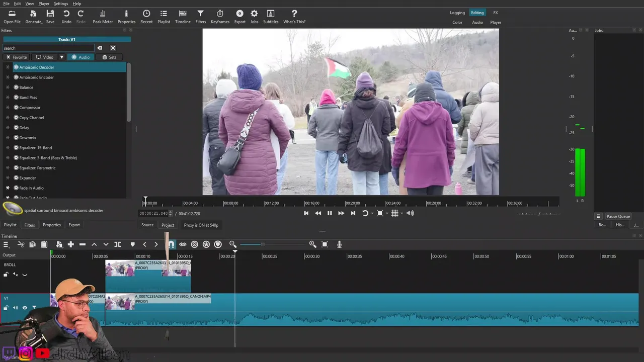
Task: Toggle ripple edits across all tracks
Action: 206,244
